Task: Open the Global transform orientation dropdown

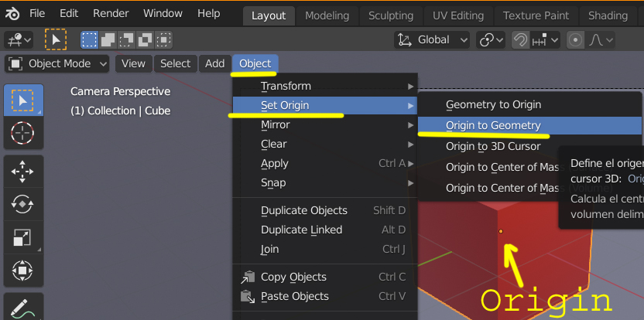Action: (432, 39)
